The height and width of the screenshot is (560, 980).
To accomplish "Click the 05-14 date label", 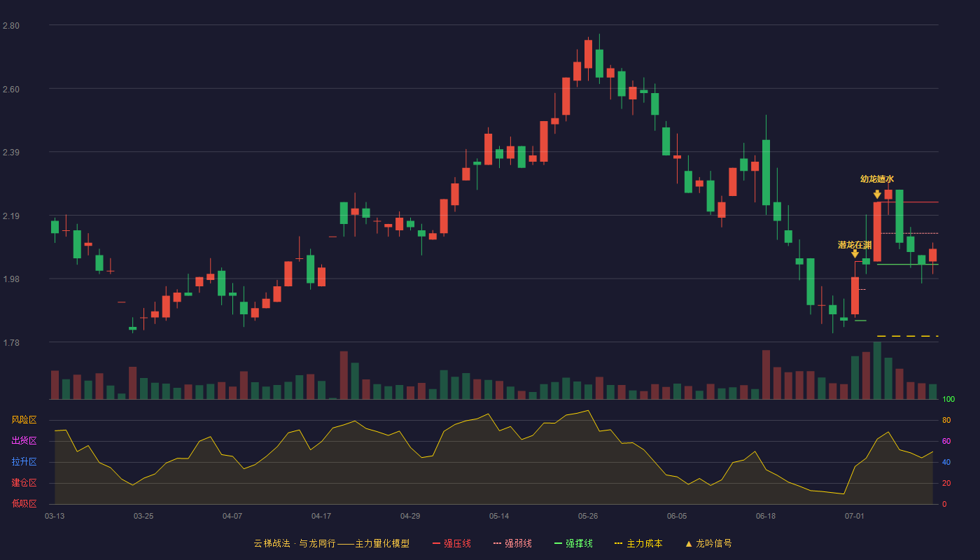I will (499, 516).
